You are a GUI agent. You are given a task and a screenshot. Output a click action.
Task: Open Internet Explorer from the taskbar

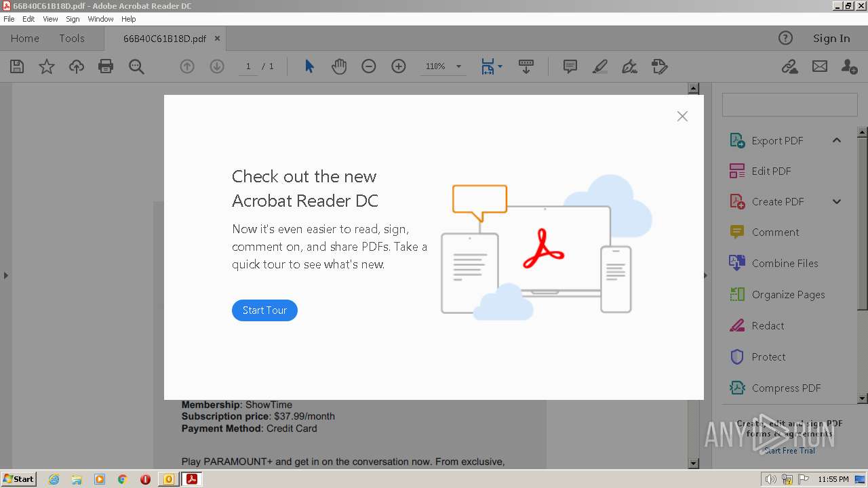tap(54, 479)
